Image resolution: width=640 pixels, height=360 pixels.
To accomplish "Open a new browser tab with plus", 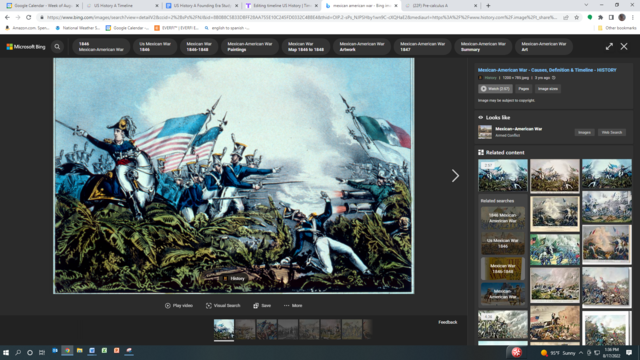I will (x=488, y=6).
